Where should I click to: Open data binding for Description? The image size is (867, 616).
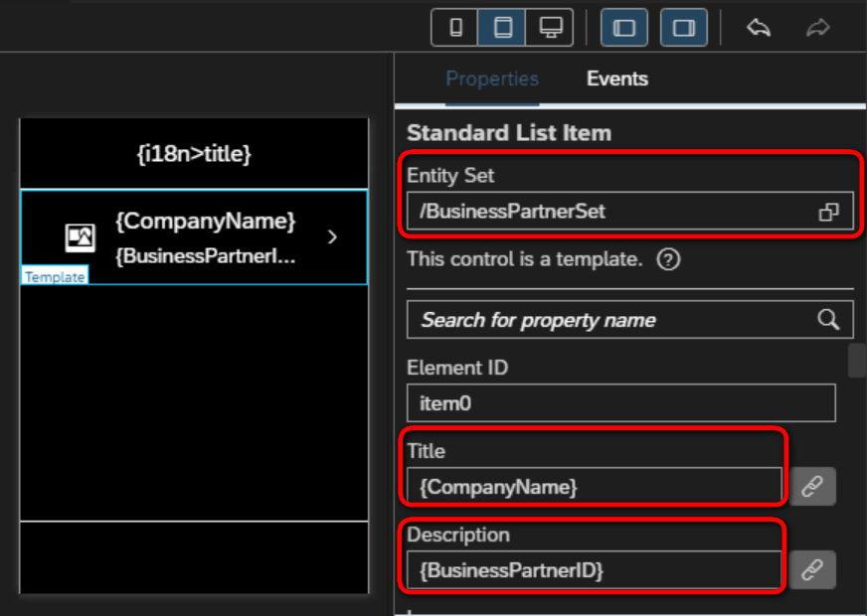point(812,569)
